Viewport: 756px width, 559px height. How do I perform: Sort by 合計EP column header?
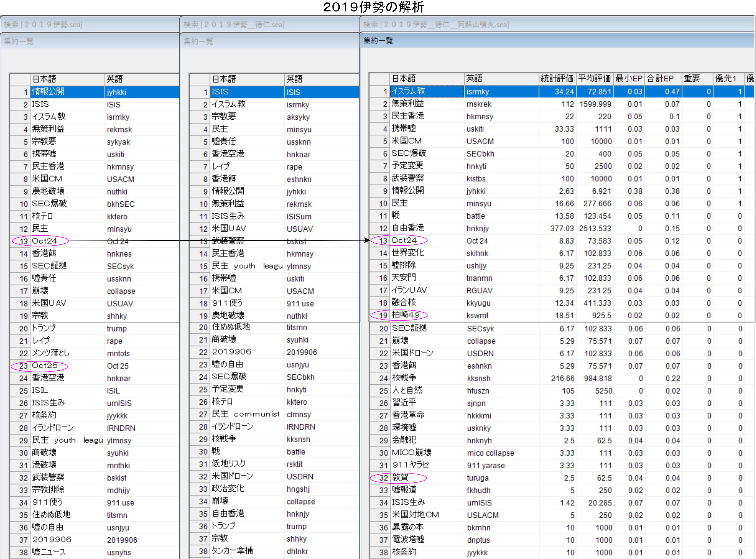coord(660,78)
